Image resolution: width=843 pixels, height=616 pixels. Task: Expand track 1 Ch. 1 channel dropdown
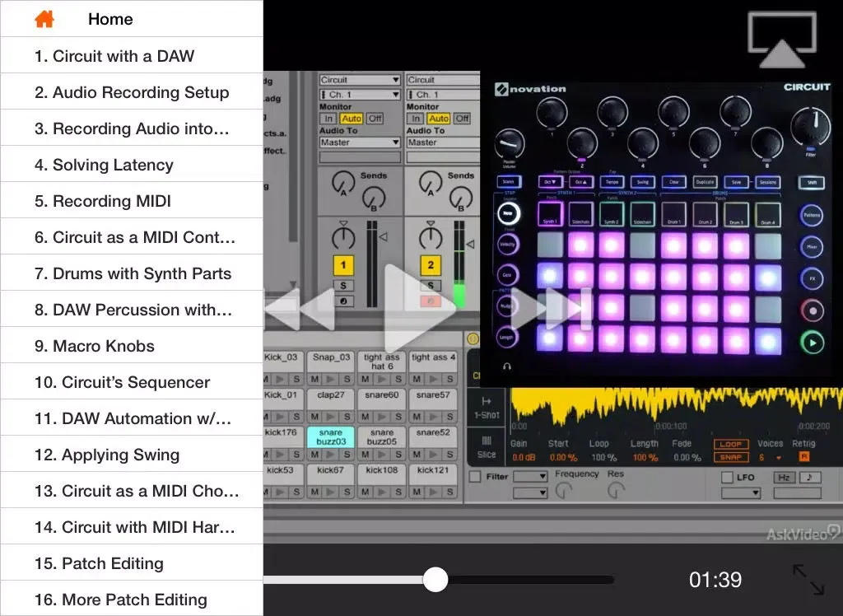pyautogui.click(x=360, y=94)
